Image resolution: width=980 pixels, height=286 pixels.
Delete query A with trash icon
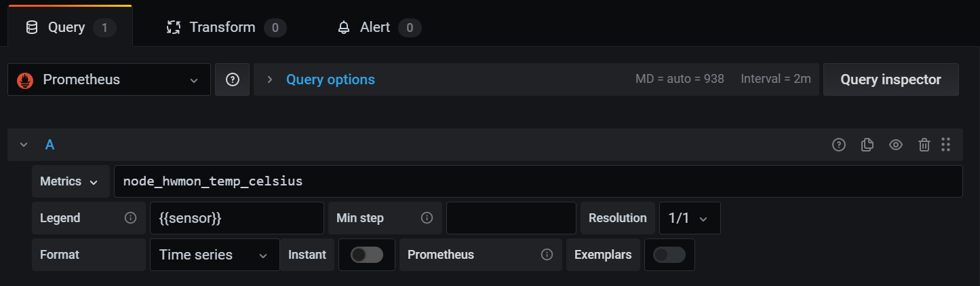coord(924,145)
